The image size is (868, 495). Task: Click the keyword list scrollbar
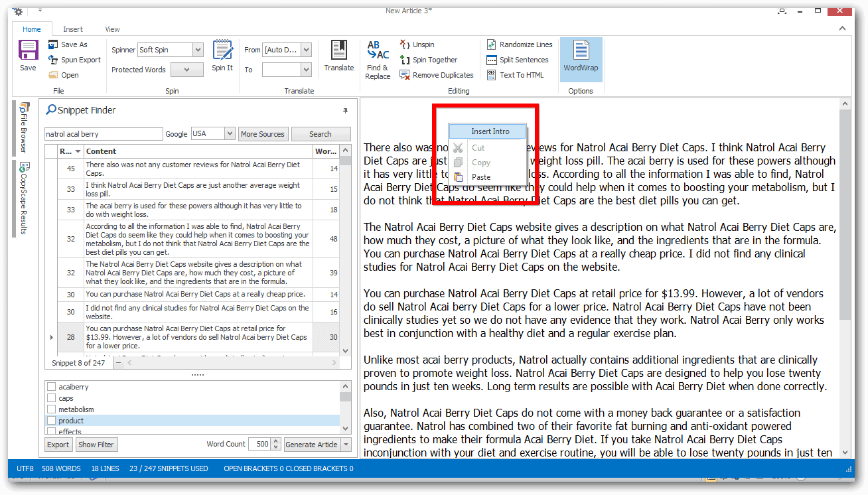tap(345, 407)
